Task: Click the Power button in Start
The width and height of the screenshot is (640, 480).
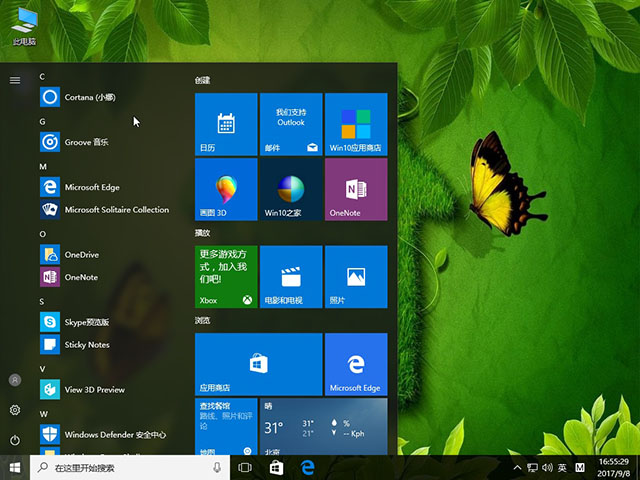Action: click(x=15, y=440)
